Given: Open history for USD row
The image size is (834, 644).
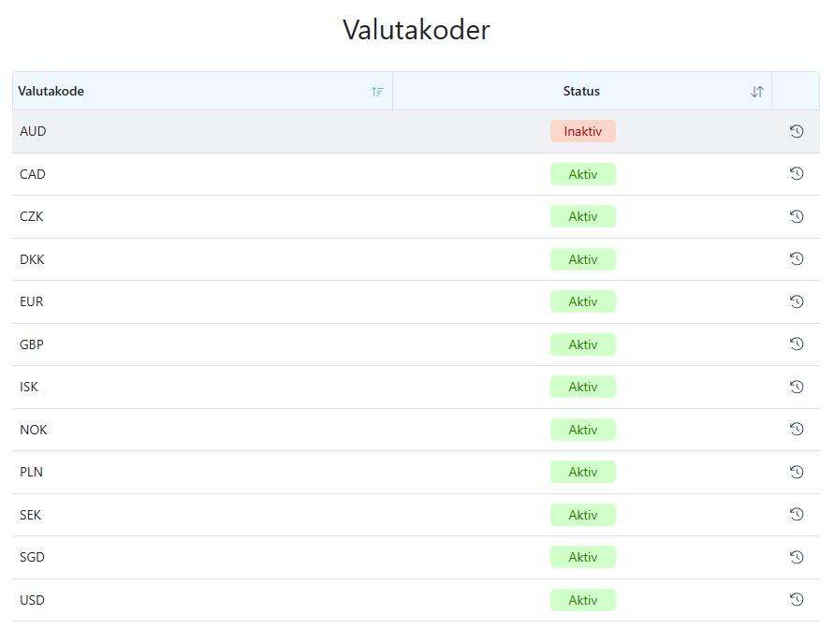Looking at the screenshot, I should [797, 599].
